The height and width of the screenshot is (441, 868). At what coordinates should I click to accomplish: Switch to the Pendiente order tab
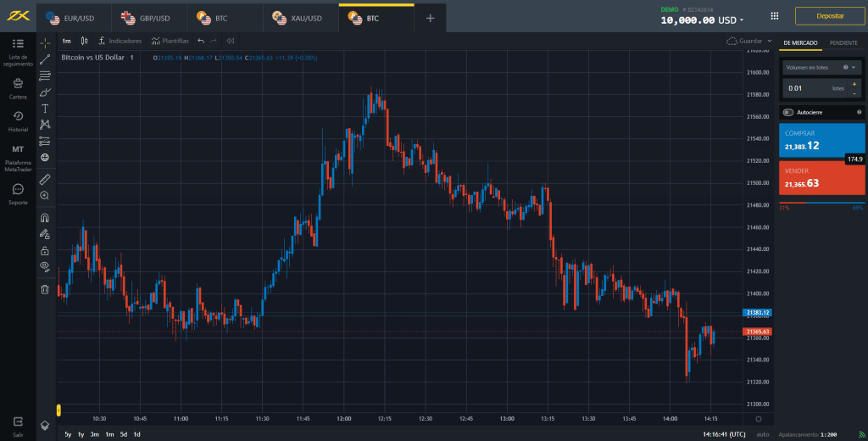click(x=843, y=42)
